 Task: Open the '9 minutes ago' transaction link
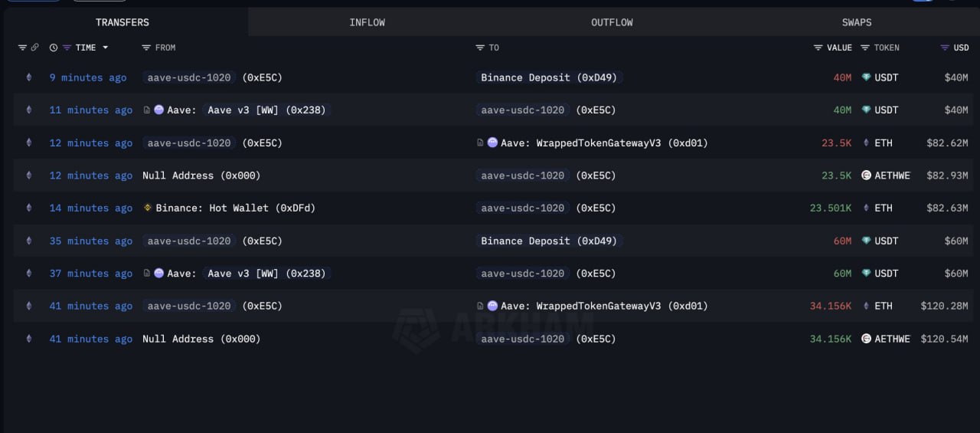[88, 77]
